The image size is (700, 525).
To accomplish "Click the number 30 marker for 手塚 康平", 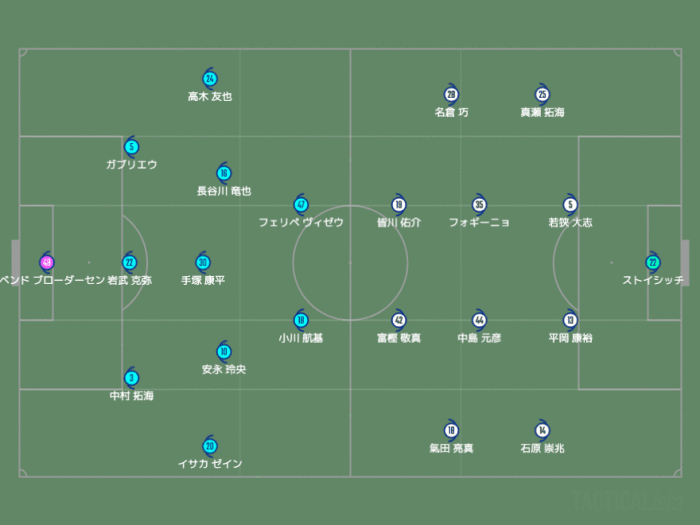I will point(203,262).
